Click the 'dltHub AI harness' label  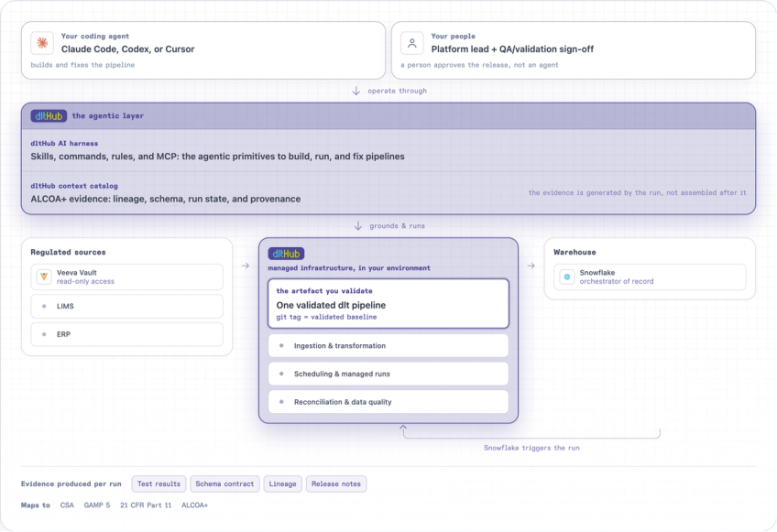coord(64,143)
